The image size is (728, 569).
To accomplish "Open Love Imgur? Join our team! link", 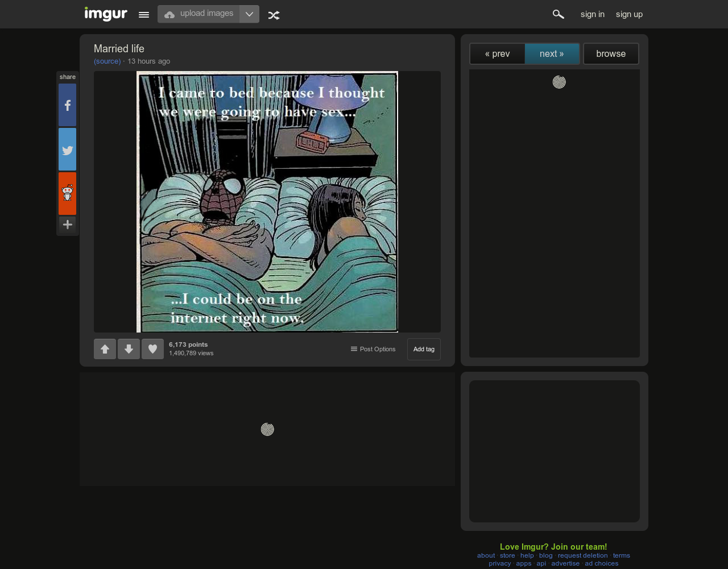I will [x=553, y=547].
